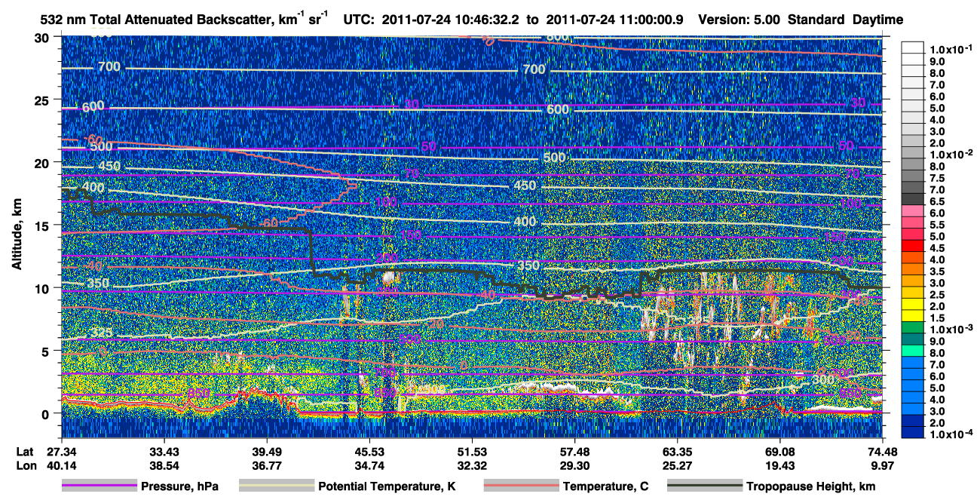
Task: Click longitude value '38.54'
Action: coord(164,466)
